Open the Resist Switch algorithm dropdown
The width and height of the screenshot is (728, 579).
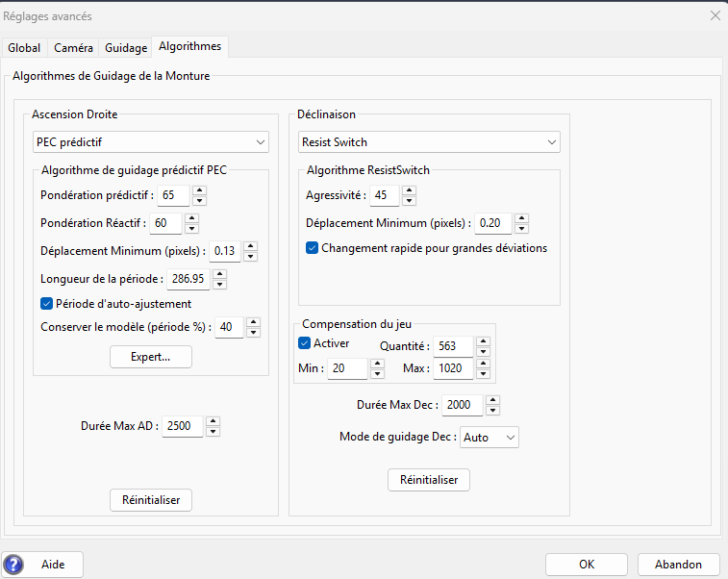[x=429, y=142]
